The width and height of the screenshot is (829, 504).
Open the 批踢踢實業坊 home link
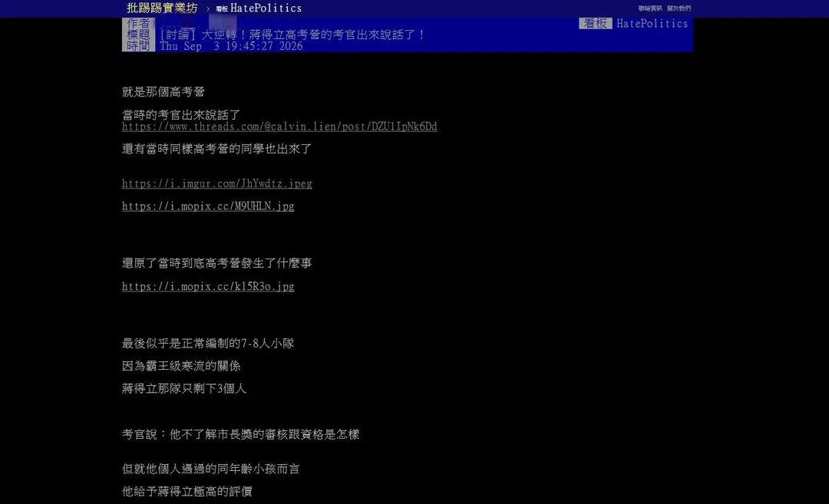coord(162,8)
